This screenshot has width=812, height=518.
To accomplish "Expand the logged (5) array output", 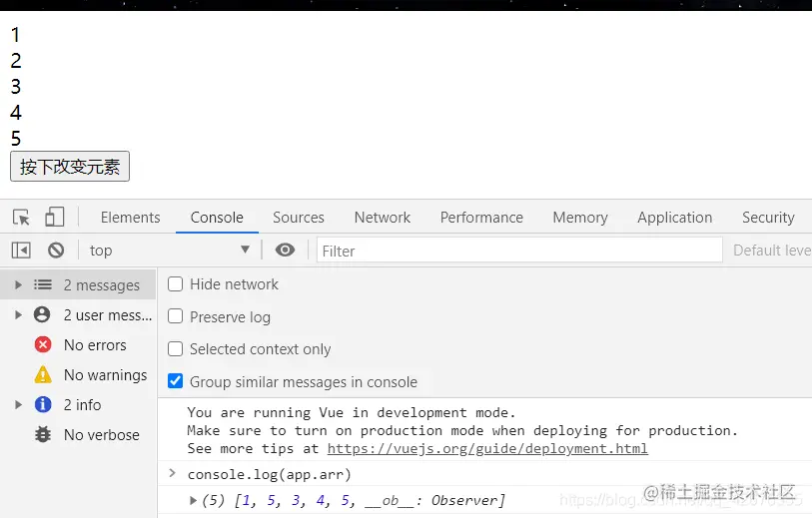I will click(x=193, y=500).
